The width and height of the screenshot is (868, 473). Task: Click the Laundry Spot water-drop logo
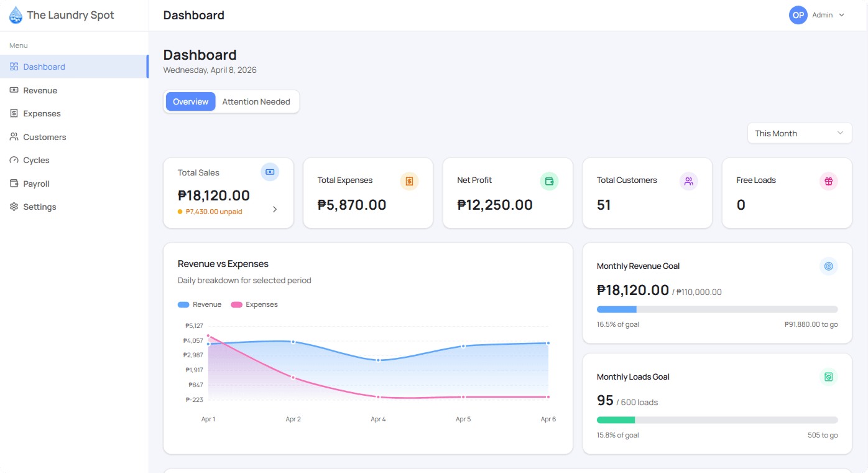[16, 15]
